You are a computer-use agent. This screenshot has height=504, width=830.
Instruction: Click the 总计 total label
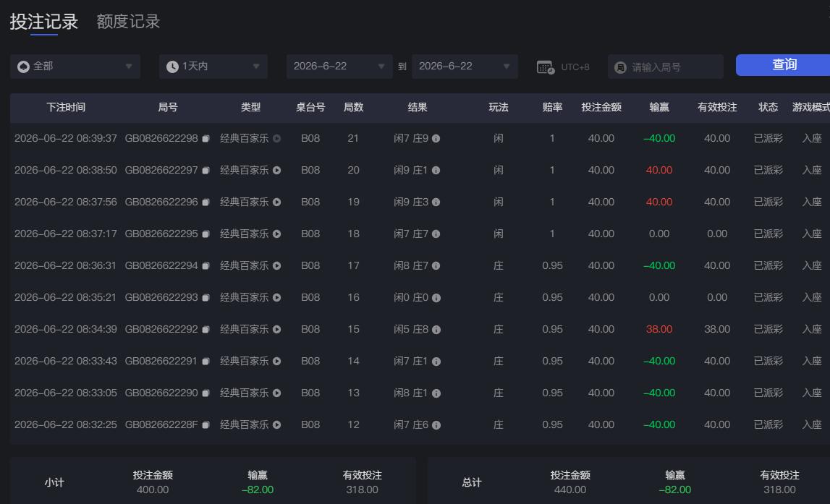[471, 482]
